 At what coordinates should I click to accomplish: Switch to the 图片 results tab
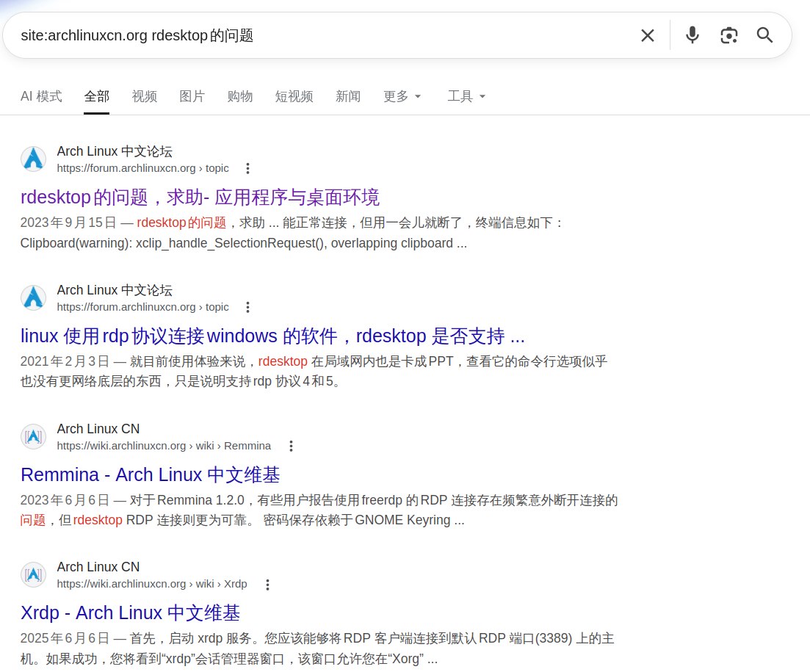(192, 96)
